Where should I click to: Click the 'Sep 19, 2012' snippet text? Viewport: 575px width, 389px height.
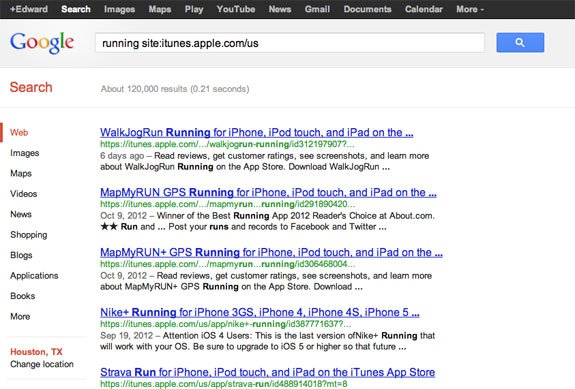pos(127,335)
